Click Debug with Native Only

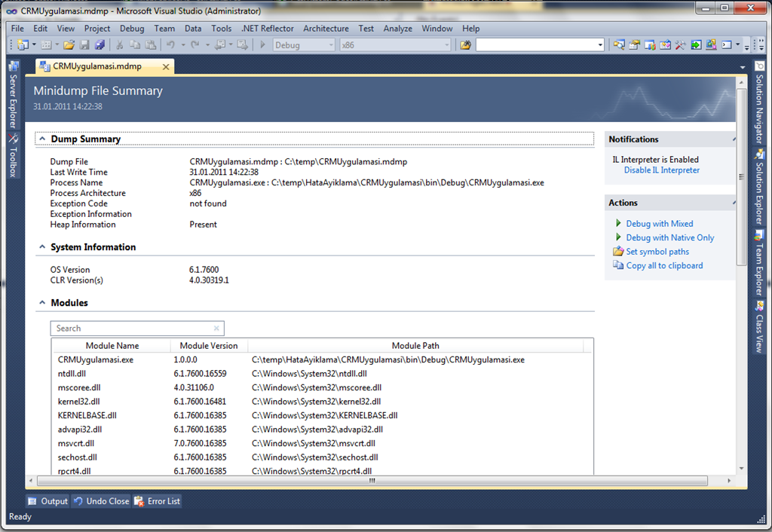pyautogui.click(x=669, y=237)
